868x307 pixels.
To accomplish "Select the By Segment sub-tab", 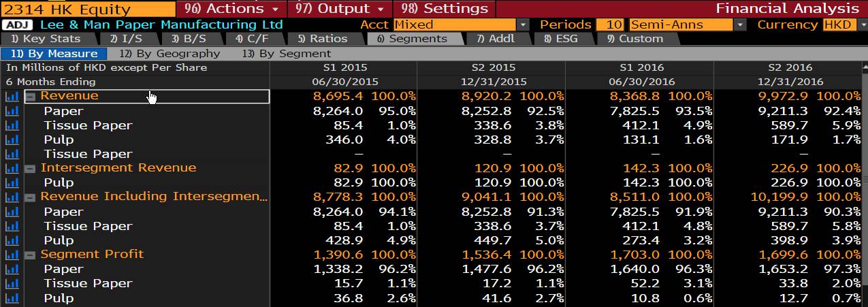I will 287,54.
